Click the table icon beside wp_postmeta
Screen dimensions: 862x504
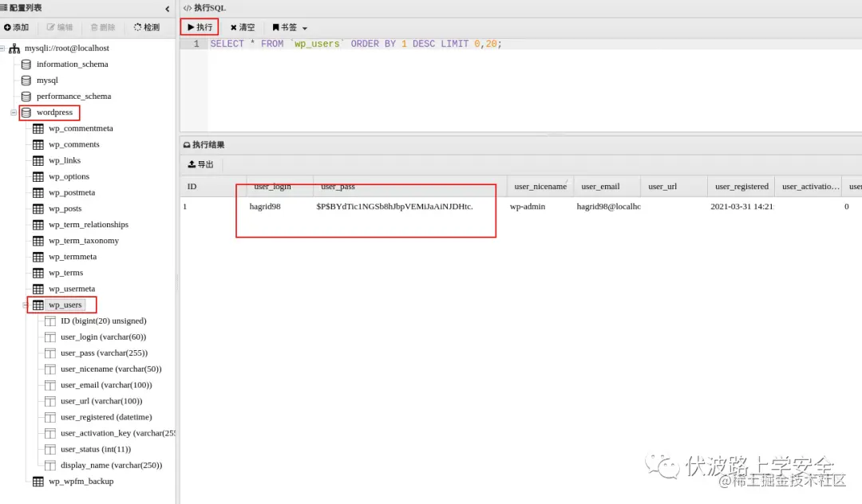[x=38, y=193]
